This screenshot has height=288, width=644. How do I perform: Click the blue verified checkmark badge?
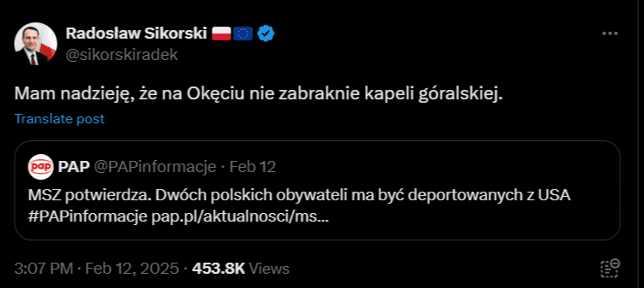point(266,33)
